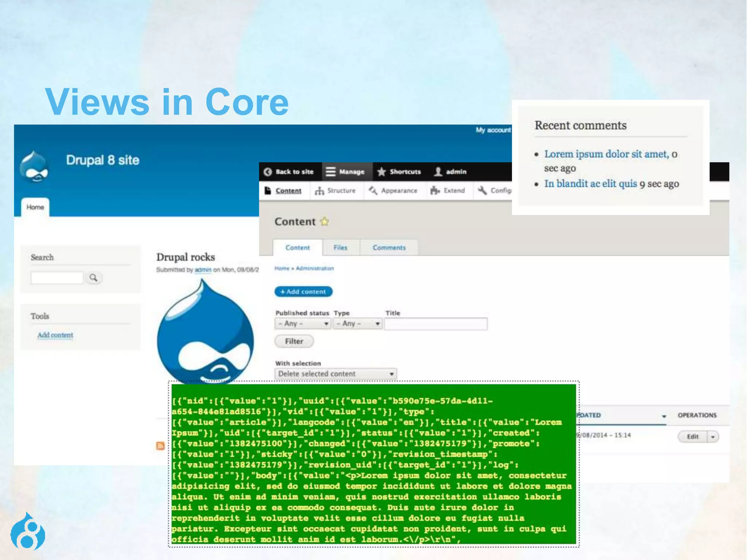Switch to the Content tab

tap(298, 248)
